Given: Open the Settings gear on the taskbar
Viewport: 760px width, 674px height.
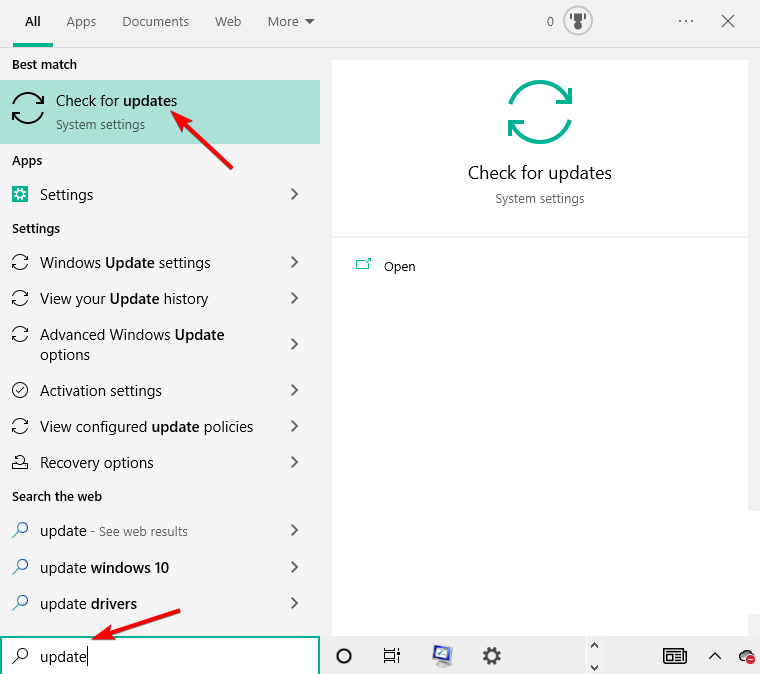Looking at the screenshot, I should (x=491, y=656).
